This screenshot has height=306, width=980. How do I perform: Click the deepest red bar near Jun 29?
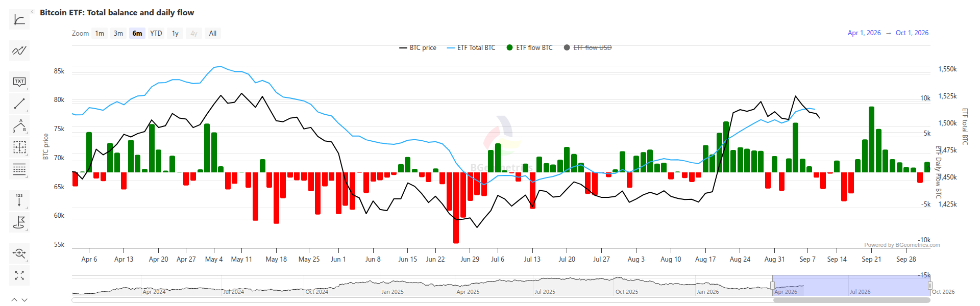[x=456, y=208]
